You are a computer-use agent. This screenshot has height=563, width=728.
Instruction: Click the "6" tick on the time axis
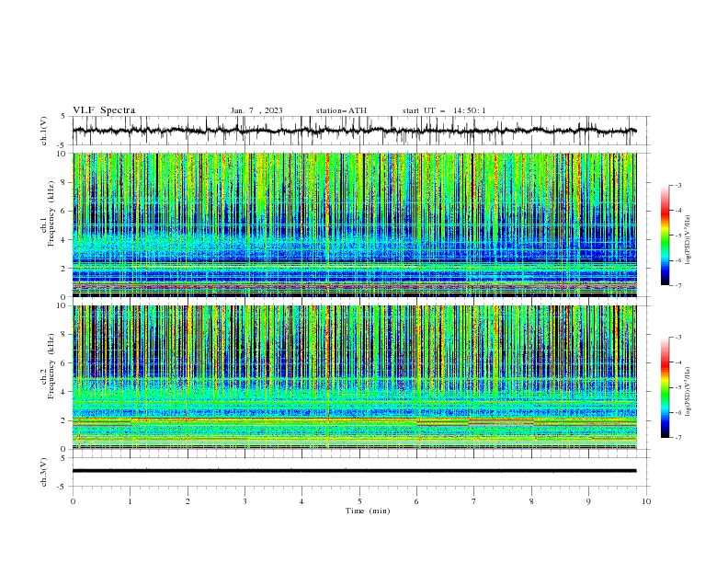point(416,501)
